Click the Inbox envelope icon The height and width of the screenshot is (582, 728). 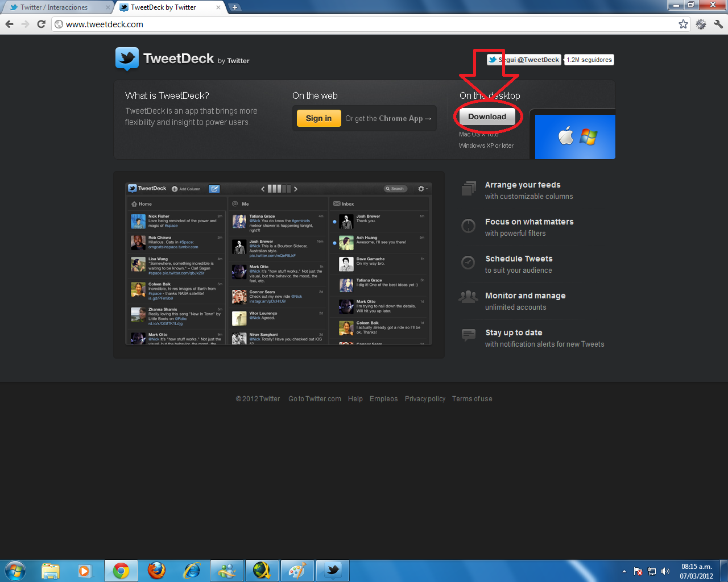coord(336,203)
